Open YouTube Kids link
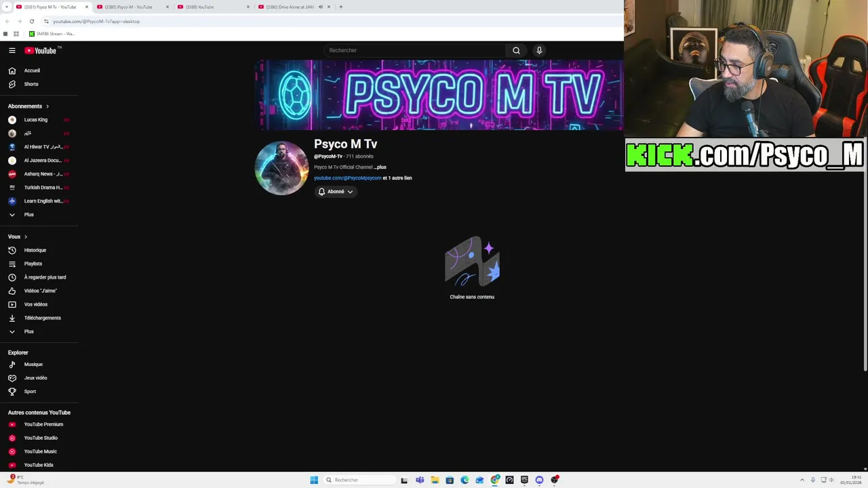The width and height of the screenshot is (868, 488). pyautogui.click(x=39, y=465)
